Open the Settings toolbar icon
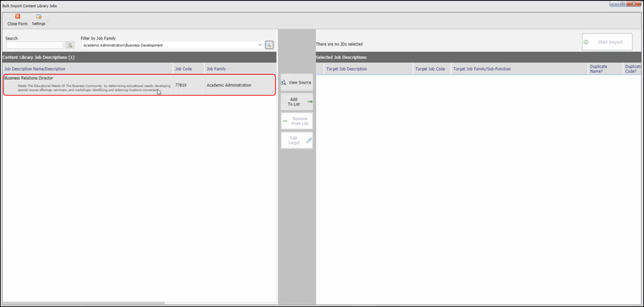 point(39,16)
